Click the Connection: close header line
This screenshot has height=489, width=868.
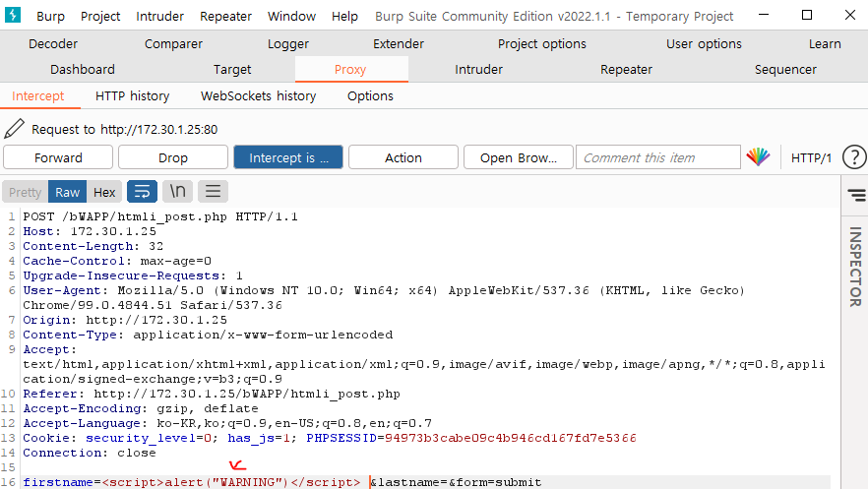coord(90,453)
